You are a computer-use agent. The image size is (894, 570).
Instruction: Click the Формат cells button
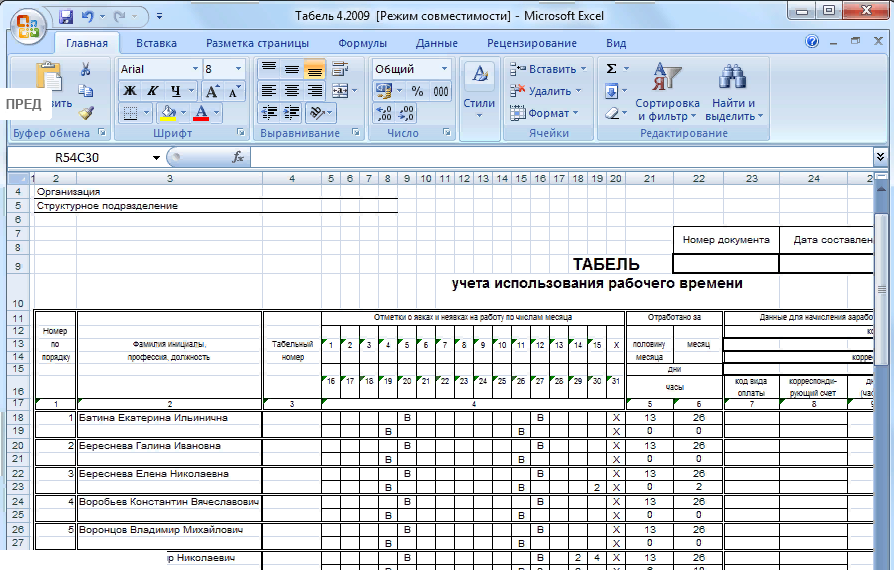coord(547,113)
